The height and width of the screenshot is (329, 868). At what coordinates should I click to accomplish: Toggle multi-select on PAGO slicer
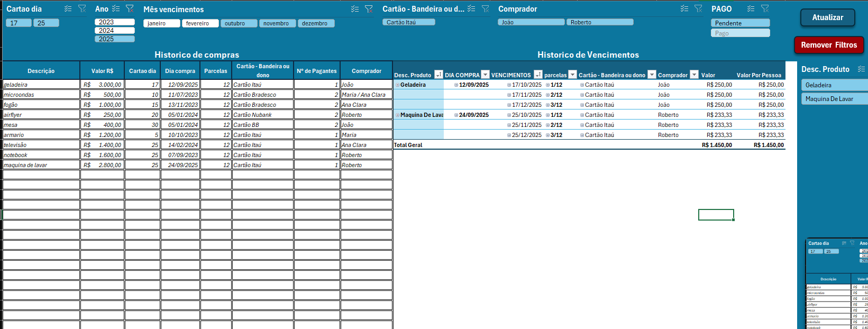pos(751,9)
